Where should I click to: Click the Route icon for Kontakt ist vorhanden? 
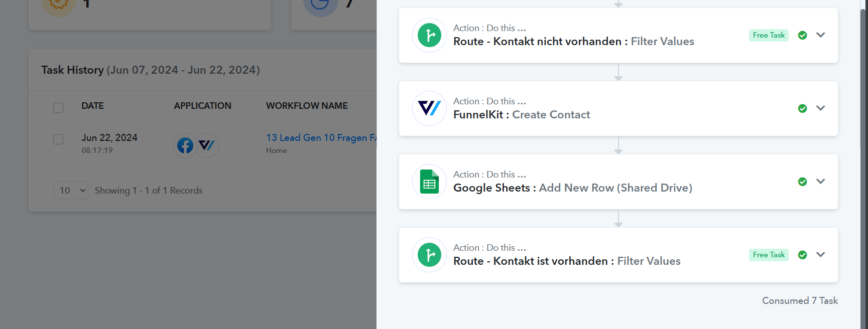point(429,255)
